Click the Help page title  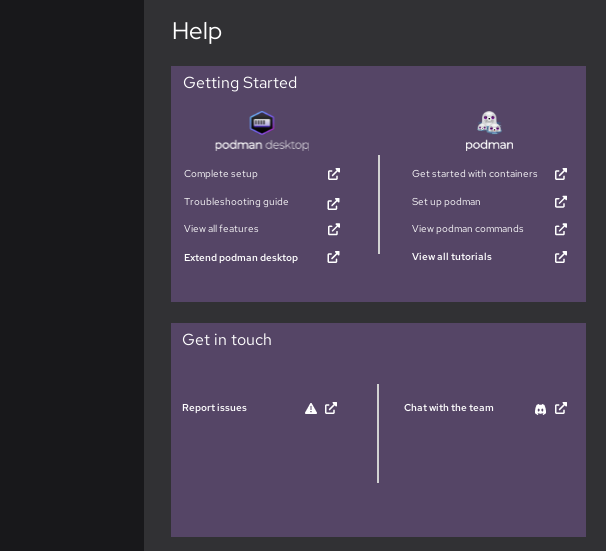click(x=197, y=31)
